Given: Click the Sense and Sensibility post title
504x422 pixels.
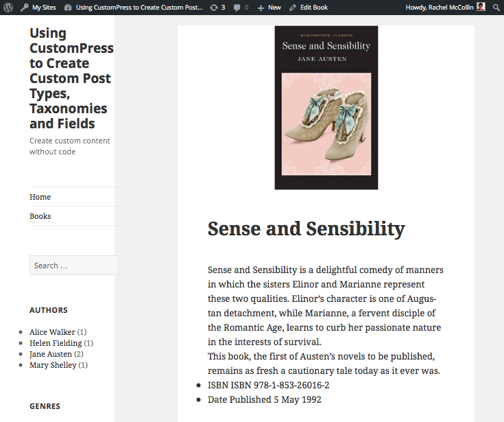Looking at the screenshot, I should click(306, 229).
